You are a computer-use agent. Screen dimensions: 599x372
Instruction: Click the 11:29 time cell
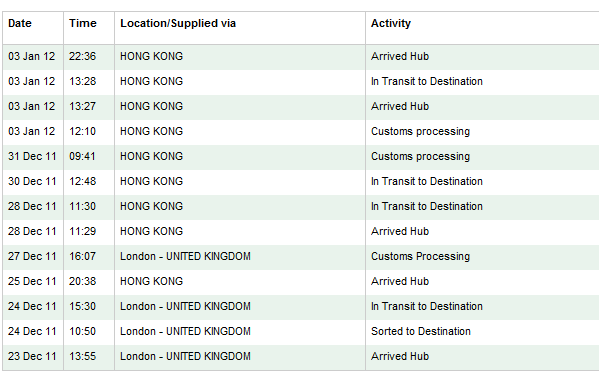tap(83, 231)
